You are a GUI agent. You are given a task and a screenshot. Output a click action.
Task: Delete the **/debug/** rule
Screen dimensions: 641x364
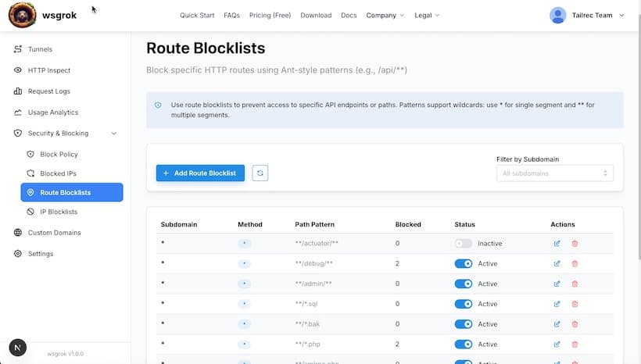click(575, 263)
